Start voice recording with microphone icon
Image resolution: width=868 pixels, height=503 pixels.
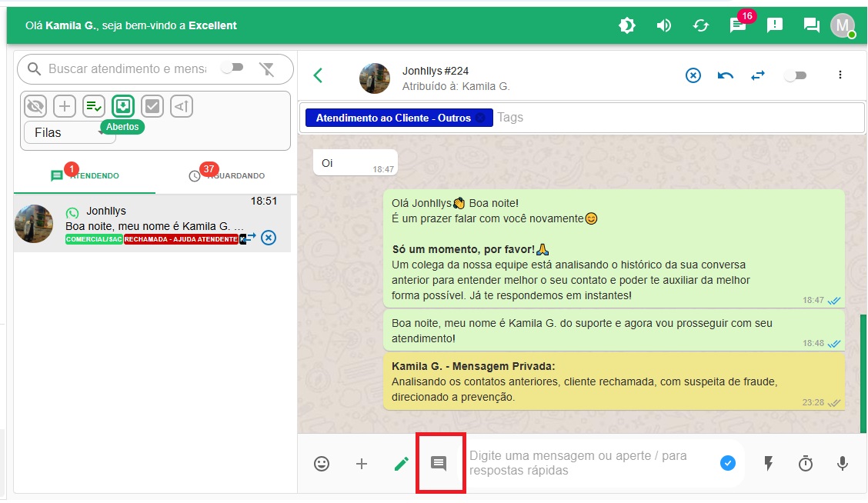pos(843,464)
